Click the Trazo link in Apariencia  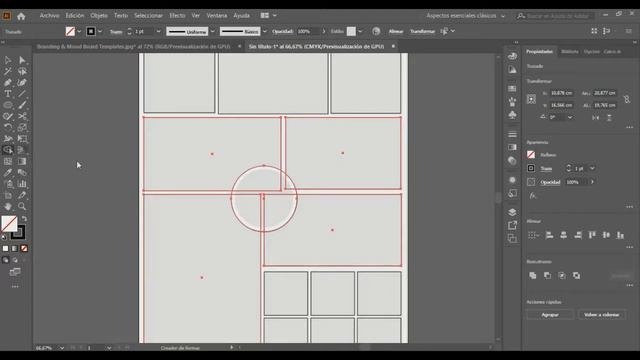(546, 169)
